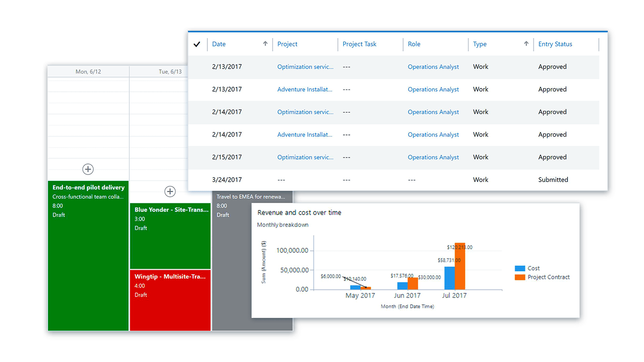Toggle the select-all checkmark in grid header
The image size is (644, 362).
point(197,44)
